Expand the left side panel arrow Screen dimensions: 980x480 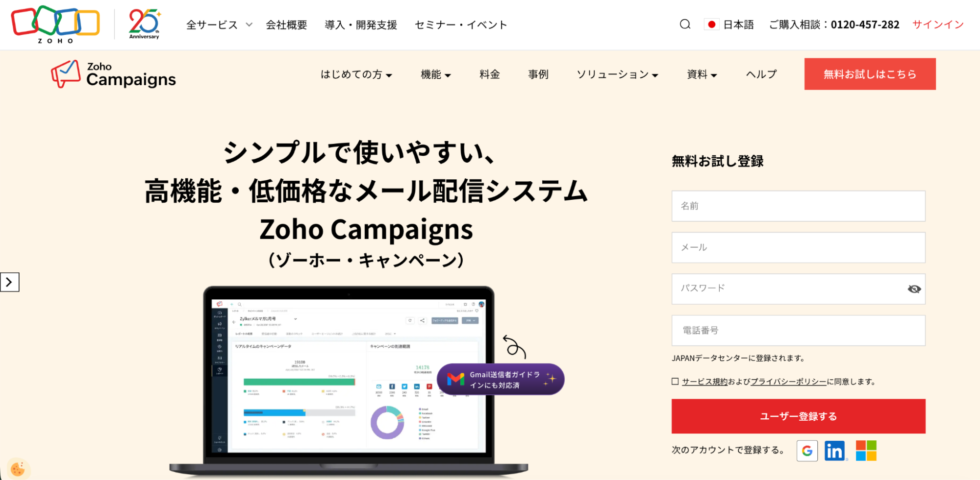click(x=9, y=282)
